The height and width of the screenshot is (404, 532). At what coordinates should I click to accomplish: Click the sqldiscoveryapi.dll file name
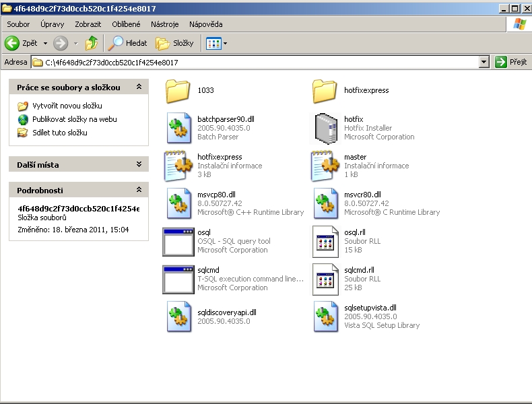tap(227, 312)
